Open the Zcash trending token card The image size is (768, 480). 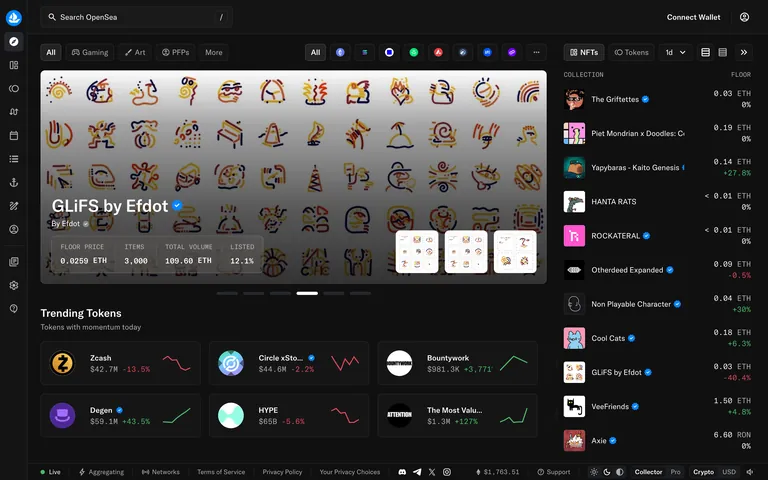120,363
